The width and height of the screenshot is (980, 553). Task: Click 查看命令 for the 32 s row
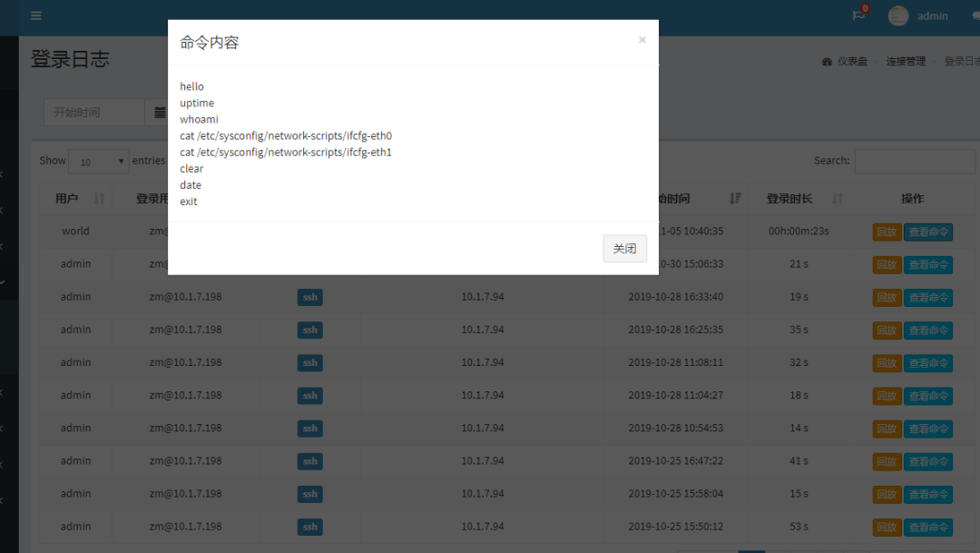point(928,363)
